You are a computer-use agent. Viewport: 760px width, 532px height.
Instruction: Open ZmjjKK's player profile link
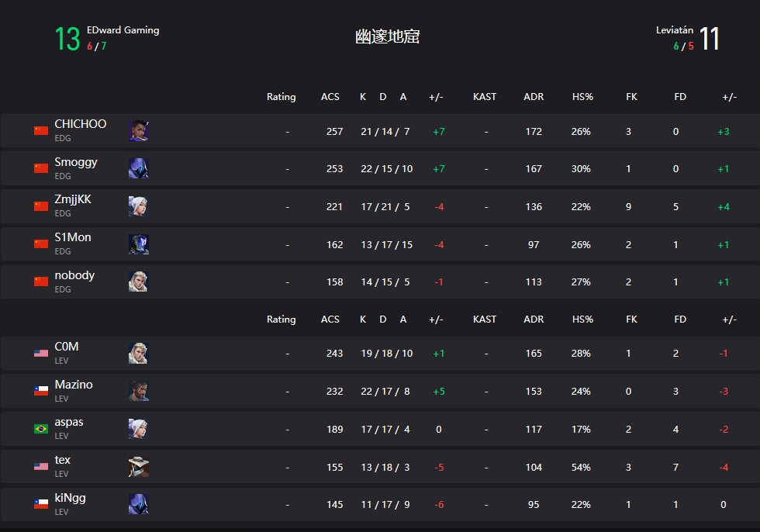(x=73, y=199)
